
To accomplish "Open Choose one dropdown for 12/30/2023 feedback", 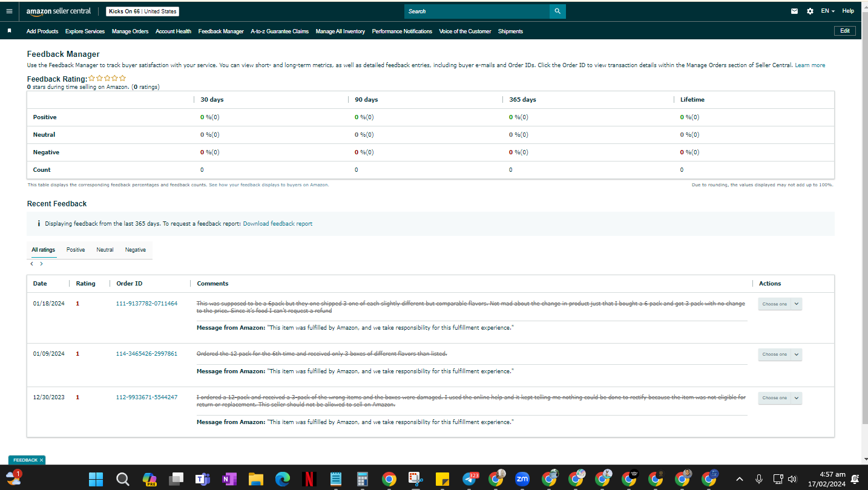I will 780,398.
